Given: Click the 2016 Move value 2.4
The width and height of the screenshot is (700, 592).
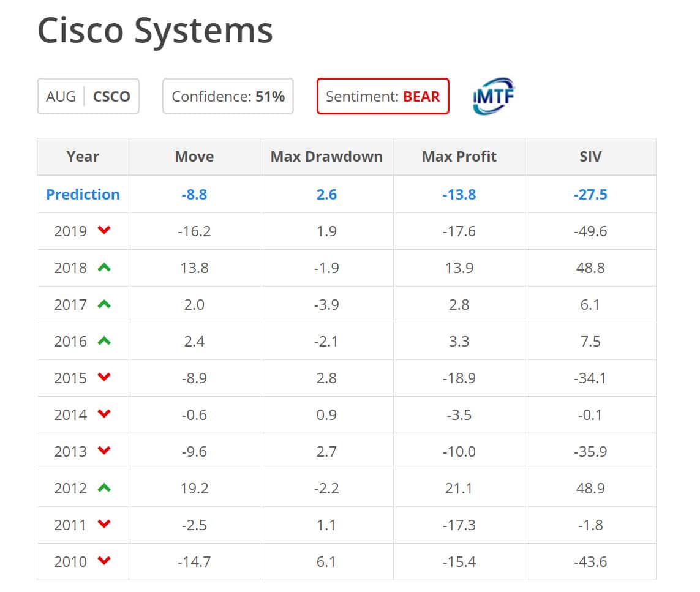Looking at the screenshot, I should click(x=194, y=341).
